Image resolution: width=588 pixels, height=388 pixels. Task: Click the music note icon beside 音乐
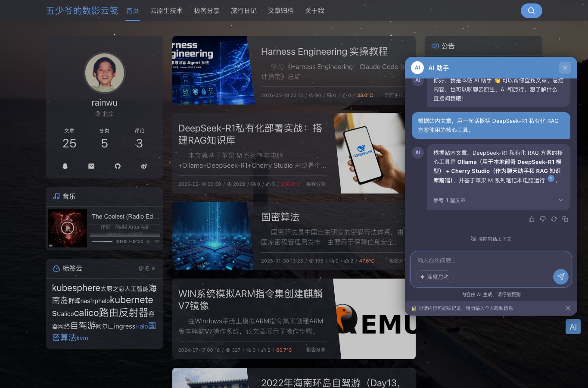pyautogui.click(x=56, y=196)
